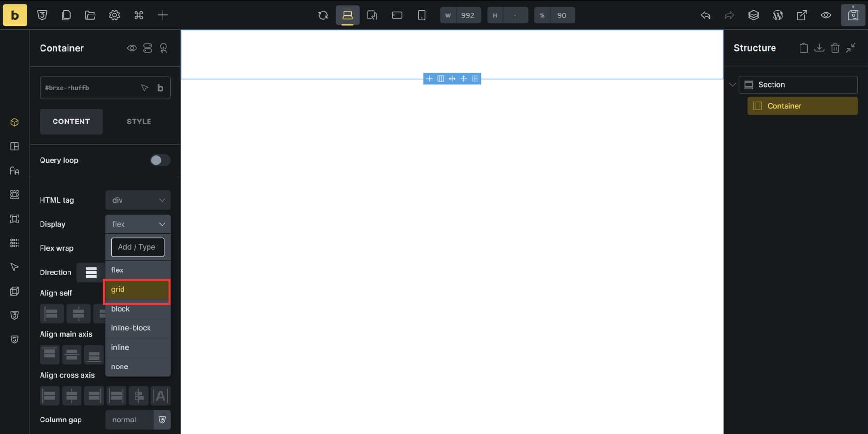This screenshot has width=868, height=434.
Task: Preview the page with the eye icon
Action: click(826, 15)
